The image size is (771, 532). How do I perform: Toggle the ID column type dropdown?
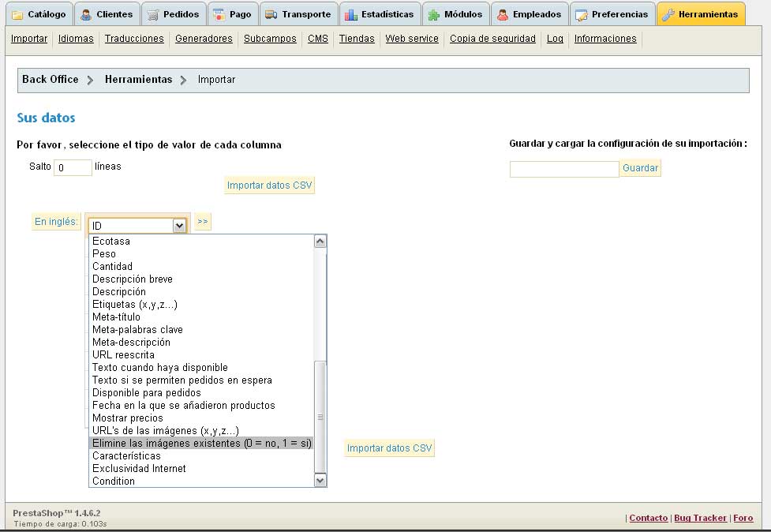coord(137,226)
